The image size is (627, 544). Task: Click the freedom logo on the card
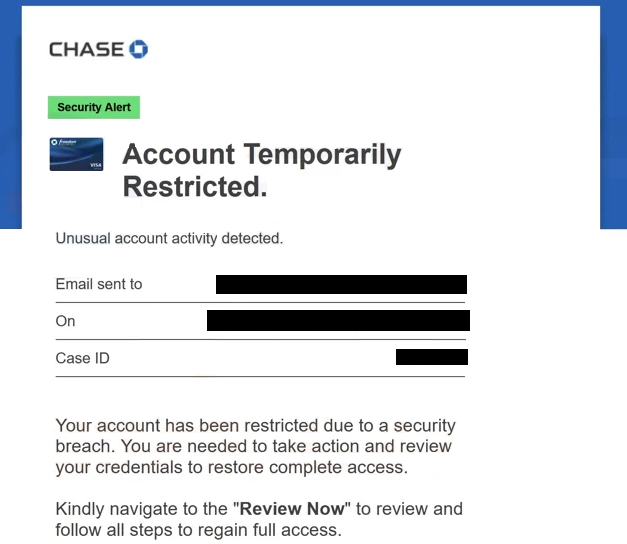click(x=64, y=142)
